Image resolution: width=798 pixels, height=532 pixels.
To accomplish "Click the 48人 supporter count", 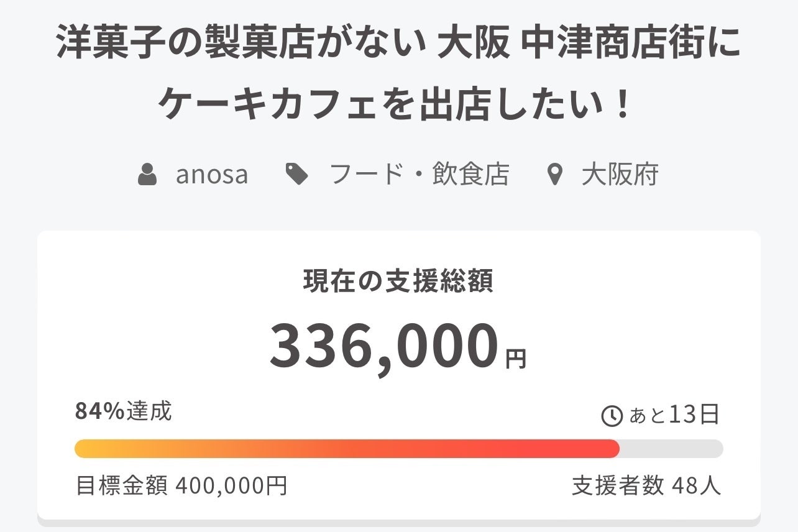I will tap(697, 485).
